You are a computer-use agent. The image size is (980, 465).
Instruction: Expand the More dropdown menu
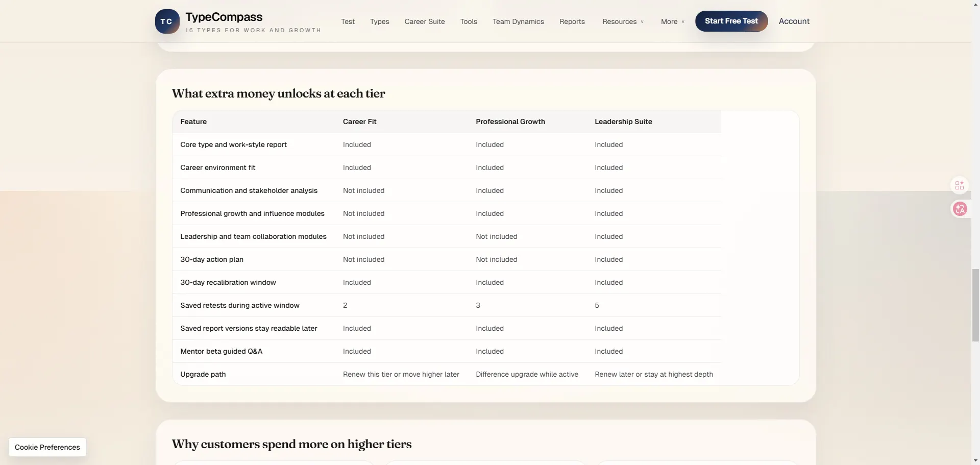pyautogui.click(x=672, y=21)
